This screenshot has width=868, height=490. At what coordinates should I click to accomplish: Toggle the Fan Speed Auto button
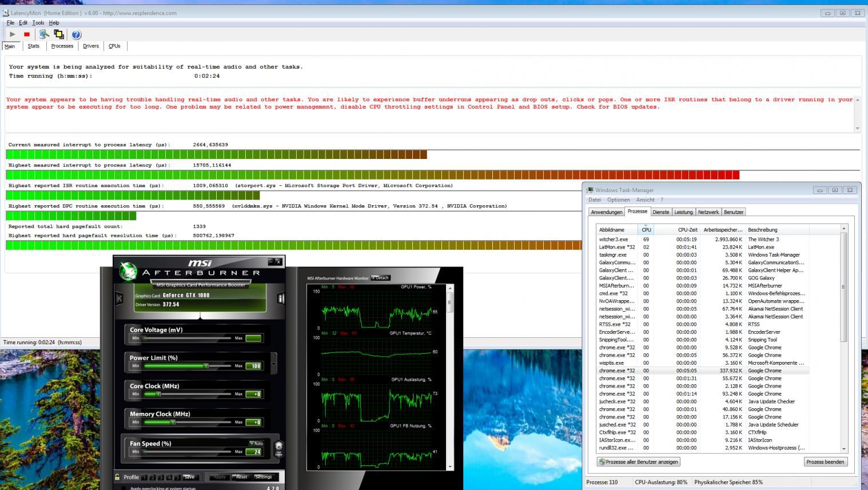[256, 443]
